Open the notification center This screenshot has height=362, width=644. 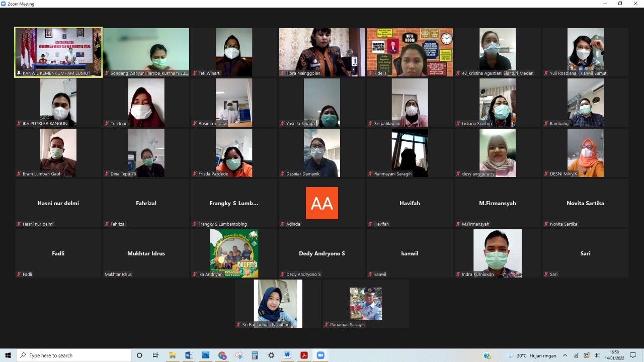(x=633, y=355)
